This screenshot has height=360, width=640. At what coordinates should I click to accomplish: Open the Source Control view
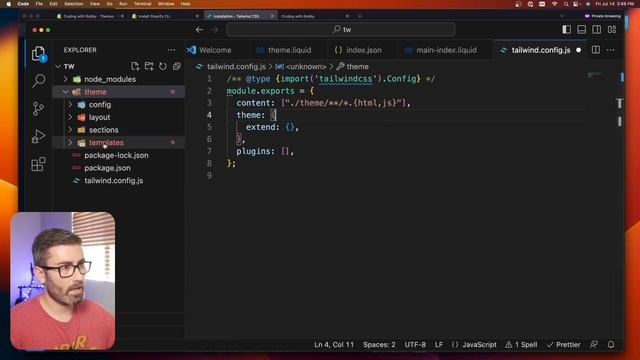pos(38,109)
